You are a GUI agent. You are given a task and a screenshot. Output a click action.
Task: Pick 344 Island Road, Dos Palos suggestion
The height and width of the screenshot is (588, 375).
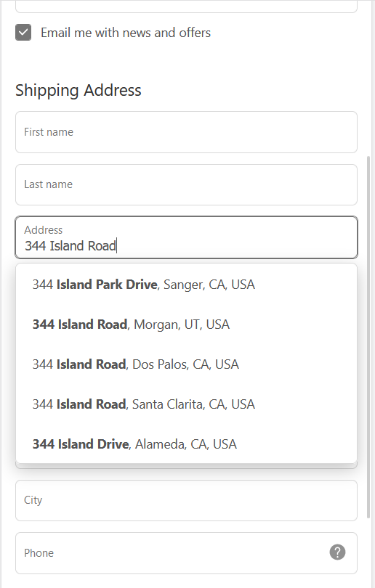click(x=186, y=364)
